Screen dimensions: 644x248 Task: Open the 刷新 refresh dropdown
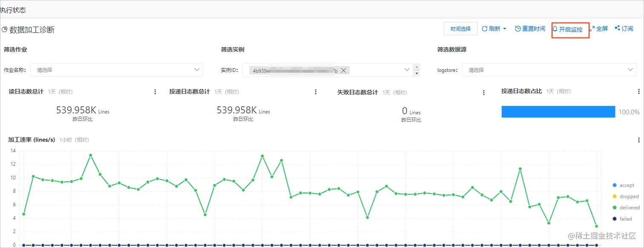(494, 29)
